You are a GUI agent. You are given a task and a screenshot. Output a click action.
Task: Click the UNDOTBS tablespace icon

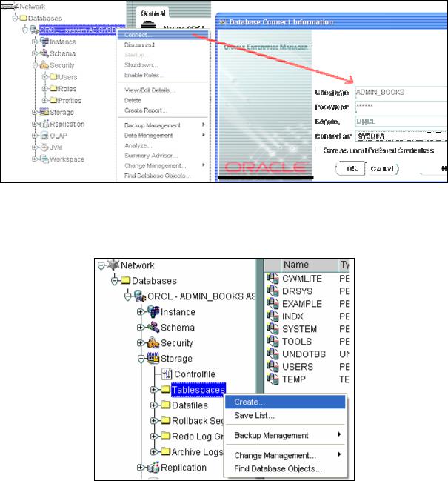tap(273, 354)
